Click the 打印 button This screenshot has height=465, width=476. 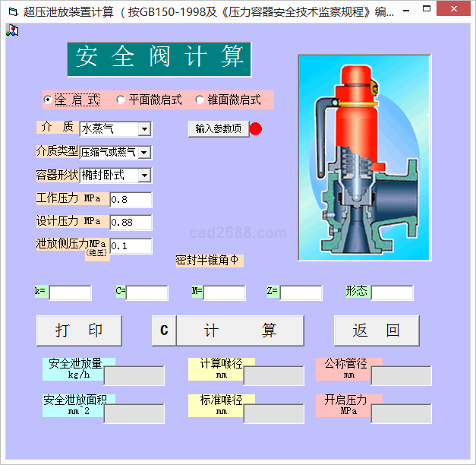coord(79,331)
